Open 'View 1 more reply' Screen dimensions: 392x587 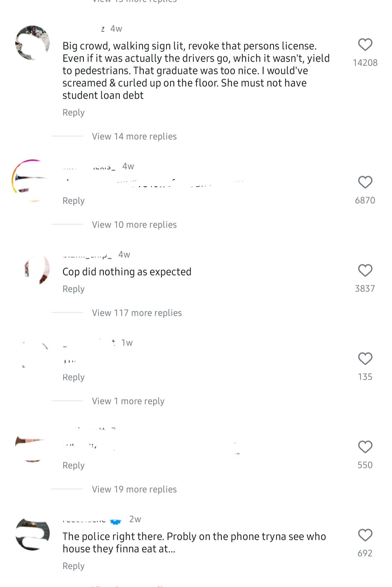128,401
